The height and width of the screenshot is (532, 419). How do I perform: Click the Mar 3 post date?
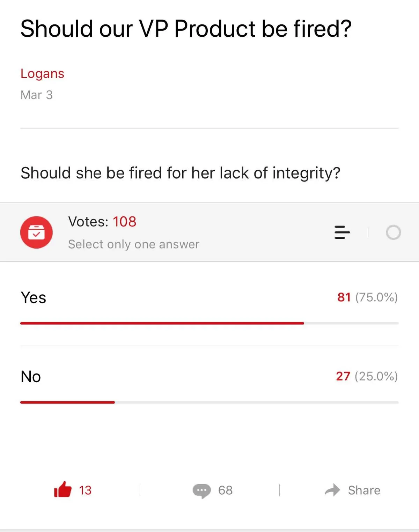pos(37,95)
